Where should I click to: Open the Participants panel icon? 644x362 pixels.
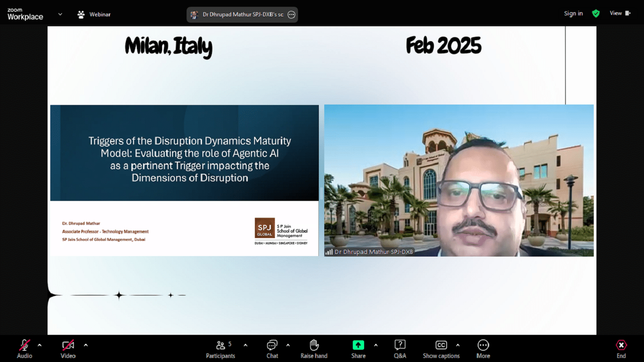(221, 346)
